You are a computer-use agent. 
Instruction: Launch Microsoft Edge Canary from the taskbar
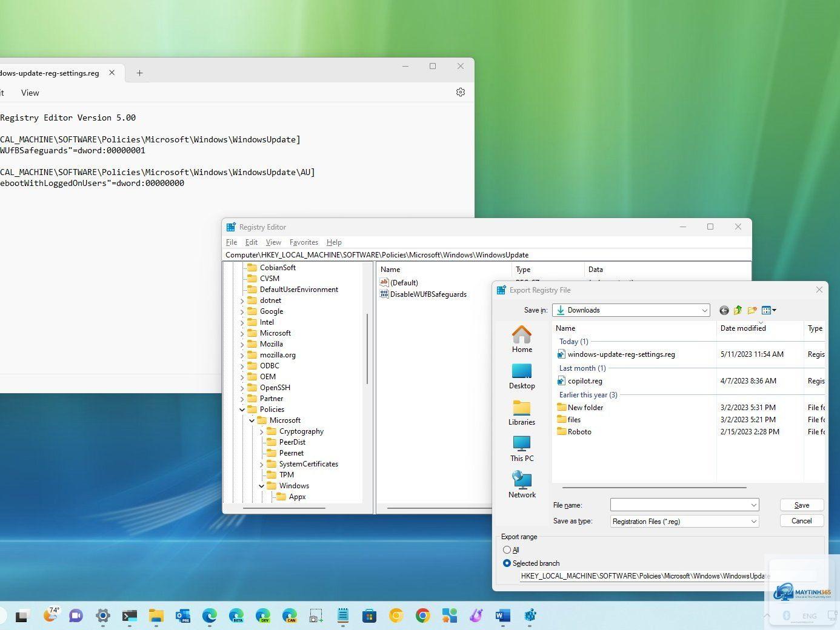pyautogui.click(x=290, y=616)
